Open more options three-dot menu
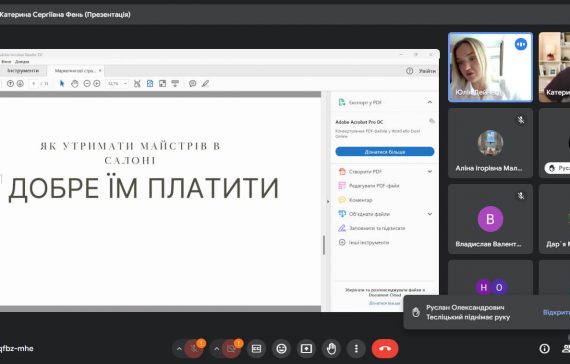Image resolution: width=570 pixels, height=364 pixels. tap(356, 349)
